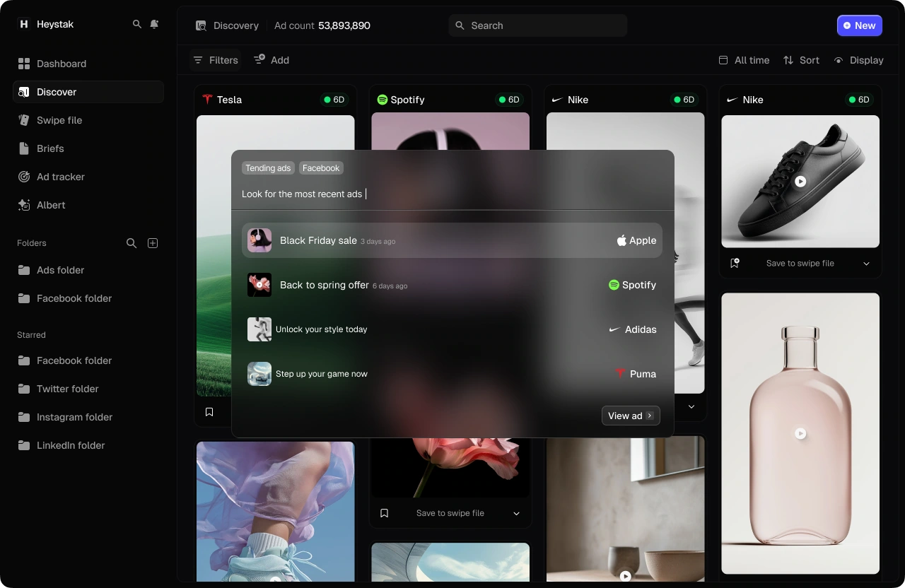Click the Heystak logo icon
This screenshot has width=905, height=588.
(24, 24)
